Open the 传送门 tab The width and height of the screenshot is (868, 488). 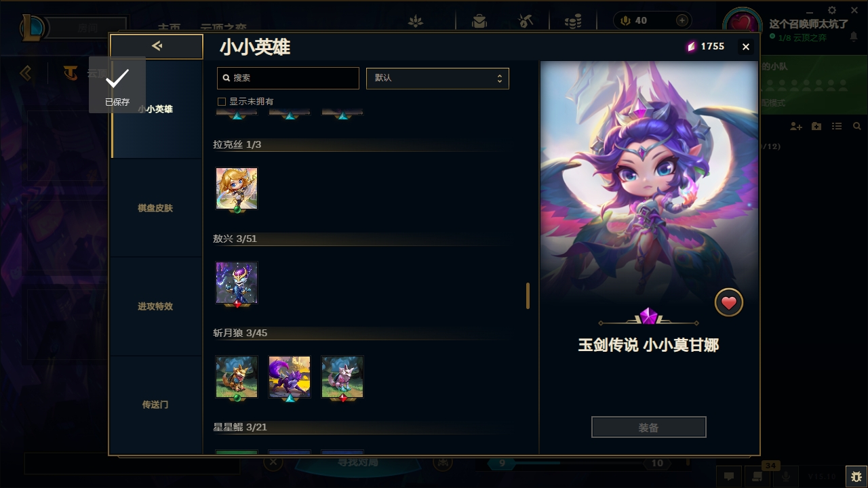(x=155, y=405)
